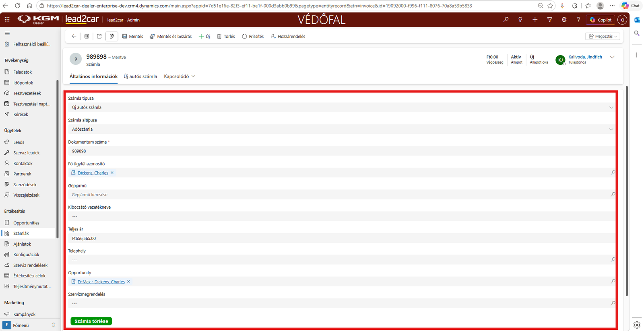Remove Dickens, Charles from customer field
Viewport: 644px width, 331px height.
click(x=112, y=173)
